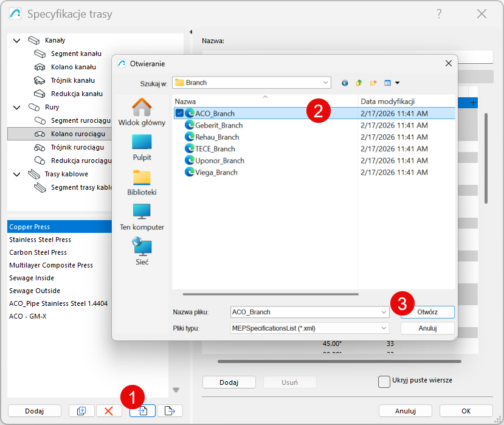Image resolution: width=504 pixels, height=425 pixels.
Task: Open the view options dropdown arrow
Action: (397, 83)
